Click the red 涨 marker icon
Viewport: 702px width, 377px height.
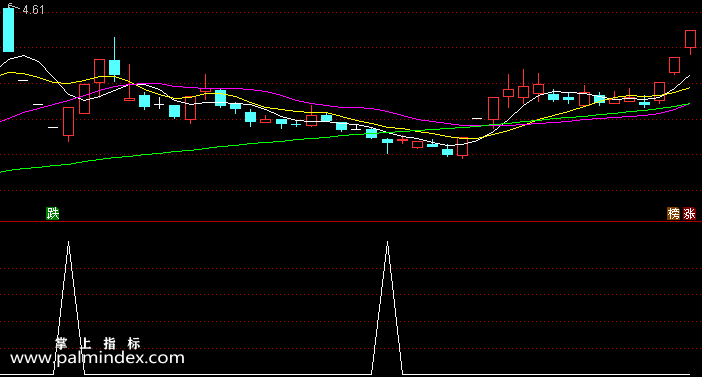pos(689,214)
